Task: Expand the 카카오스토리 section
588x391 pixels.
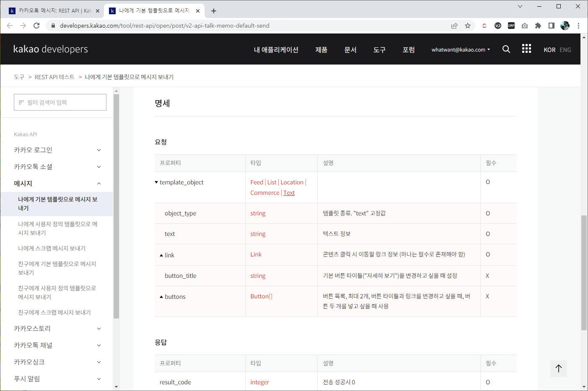Action: click(57, 329)
